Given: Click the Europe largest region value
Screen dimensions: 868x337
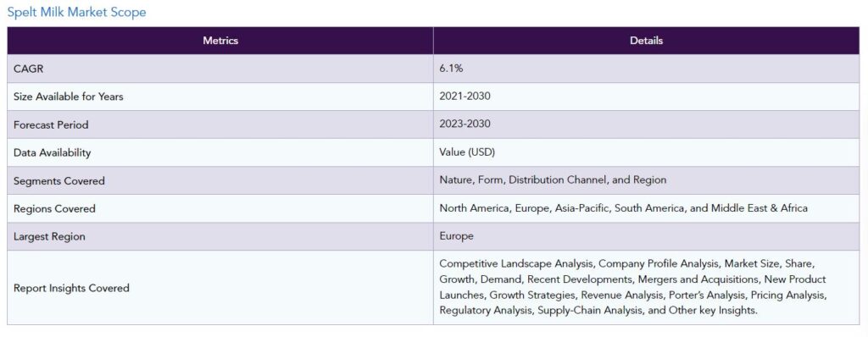Looking at the screenshot, I should coord(457,236).
